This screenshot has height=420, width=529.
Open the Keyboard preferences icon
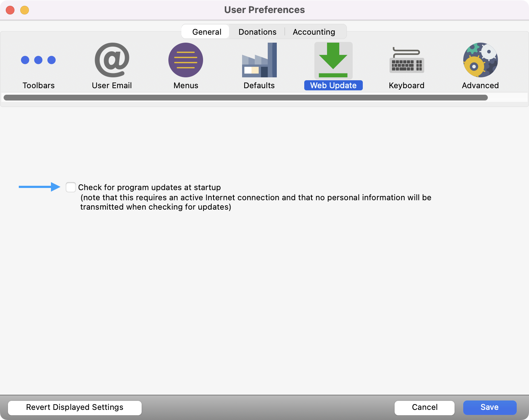tap(407, 60)
